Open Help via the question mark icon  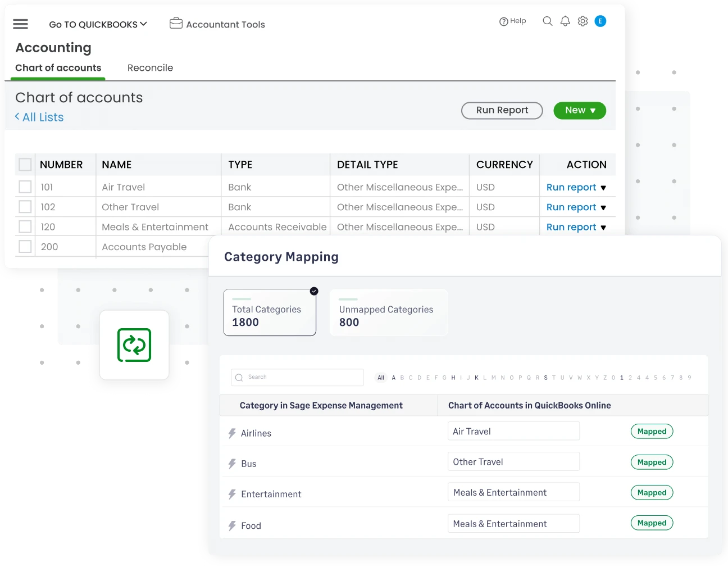point(503,21)
